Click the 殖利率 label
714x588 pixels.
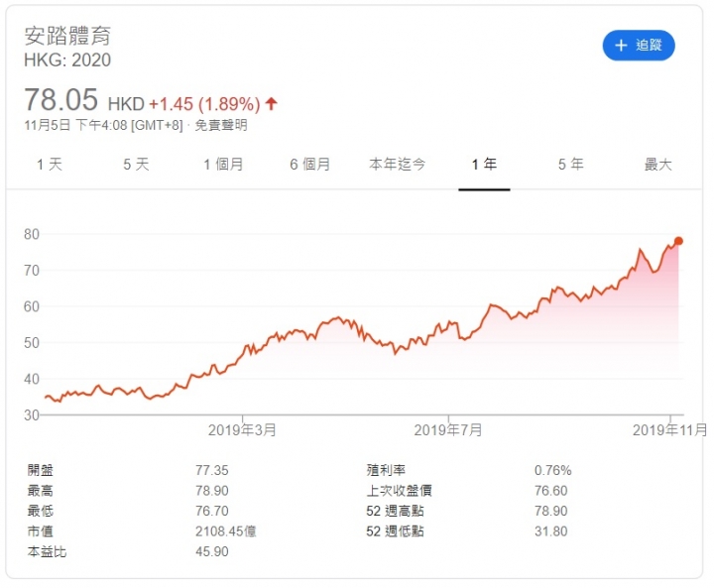pos(386,470)
